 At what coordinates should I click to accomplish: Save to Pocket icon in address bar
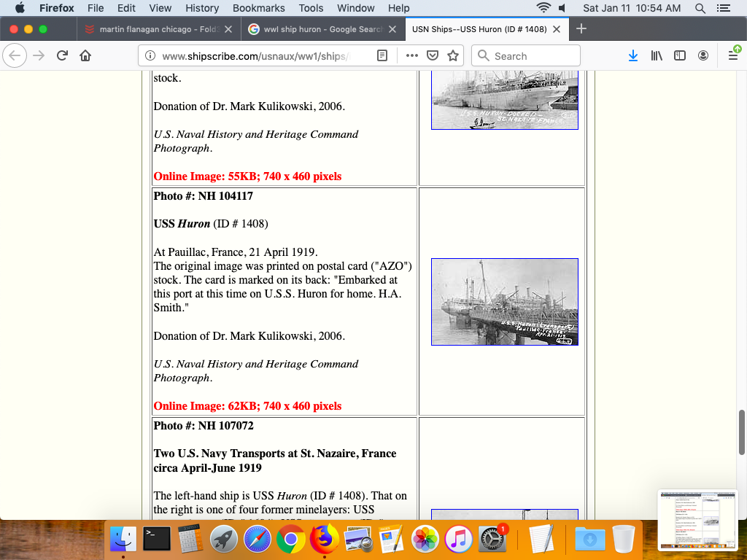(x=433, y=55)
